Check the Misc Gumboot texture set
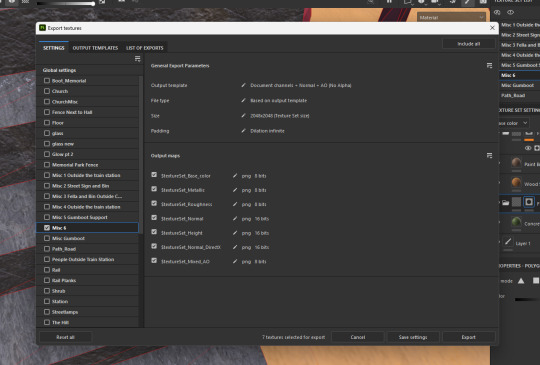The image size is (540, 365). click(47, 238)
